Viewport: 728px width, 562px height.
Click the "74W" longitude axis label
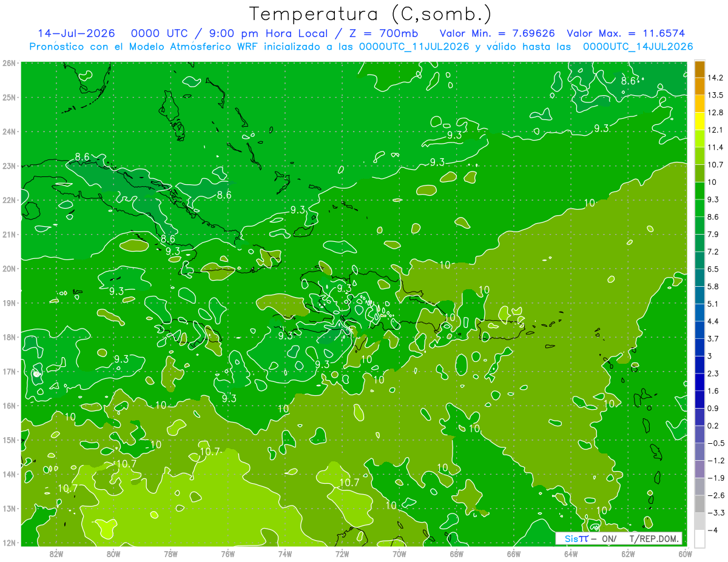coord(285,554)
